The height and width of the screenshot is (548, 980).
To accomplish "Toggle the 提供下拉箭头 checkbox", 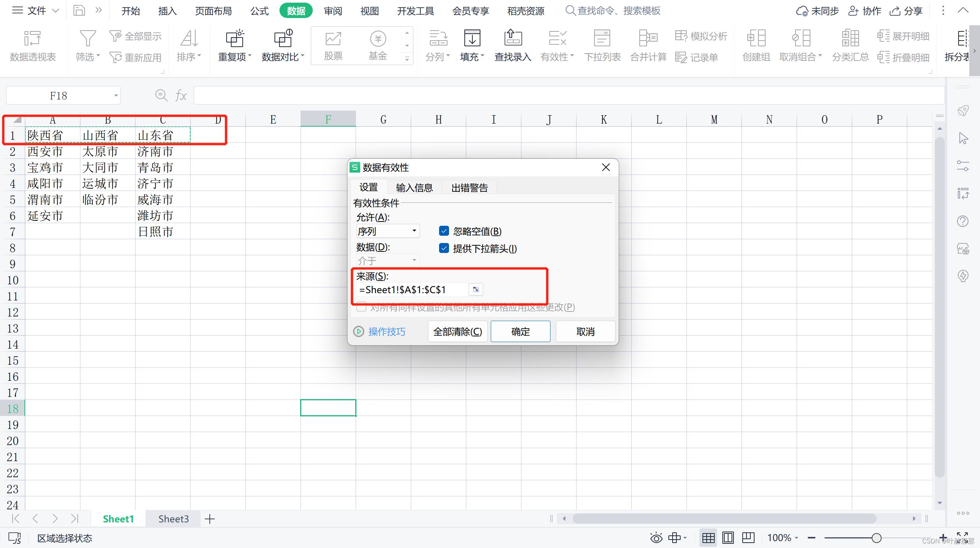I will coord(444,248).
